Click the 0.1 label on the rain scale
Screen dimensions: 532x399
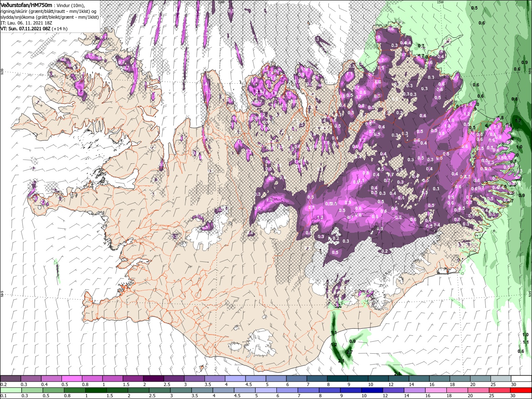3,396
